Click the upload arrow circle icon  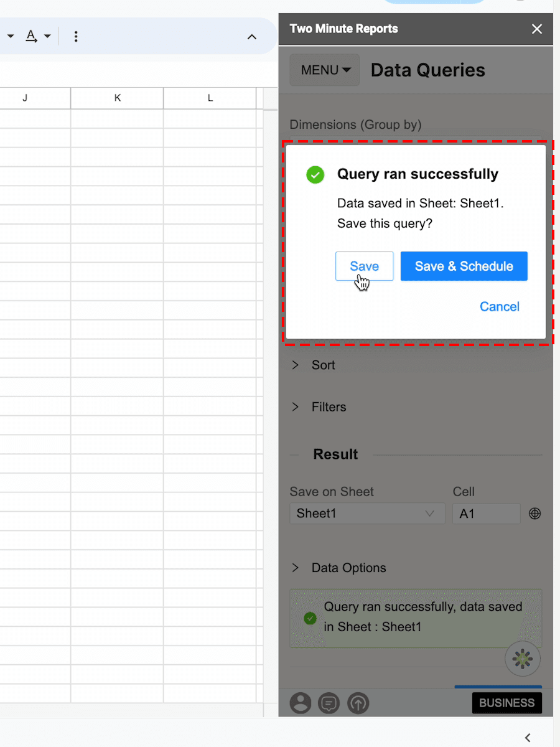(358, 703)
